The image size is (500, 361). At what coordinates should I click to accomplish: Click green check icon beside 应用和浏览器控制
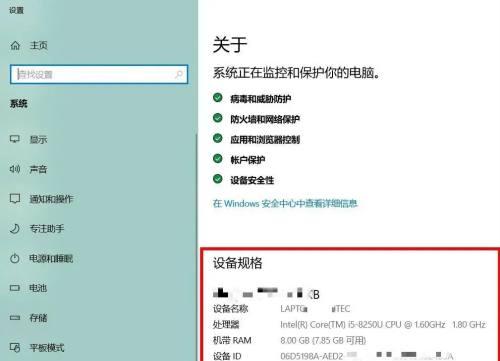point(217,138)
